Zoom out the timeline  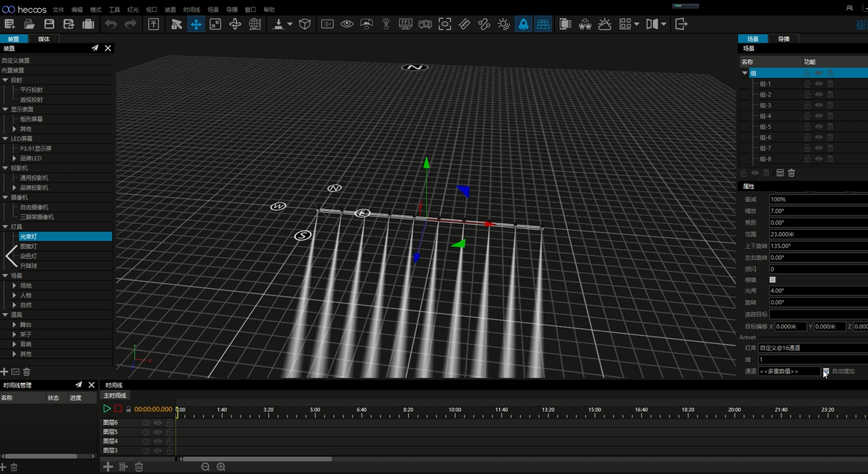click(205, 467)
